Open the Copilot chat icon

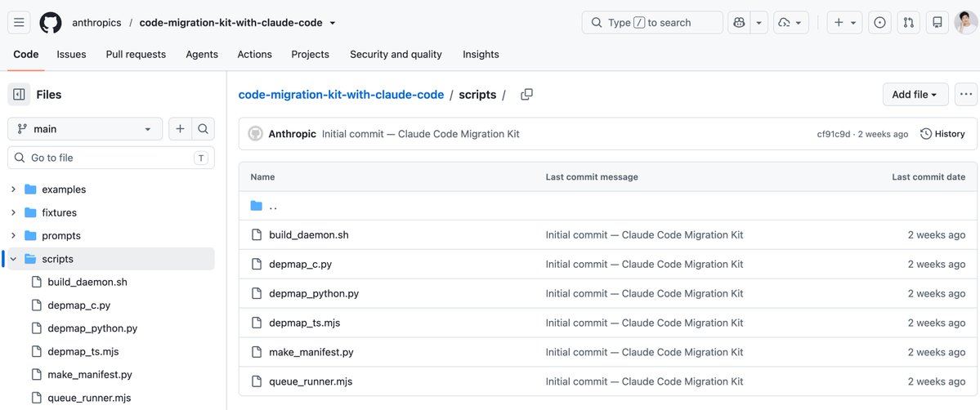click(739, 23)
